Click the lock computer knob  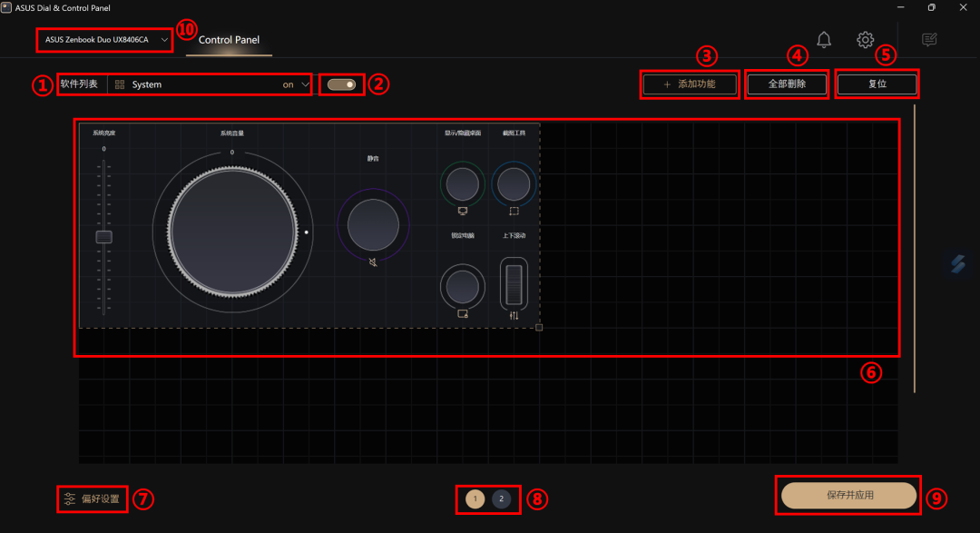463,287
